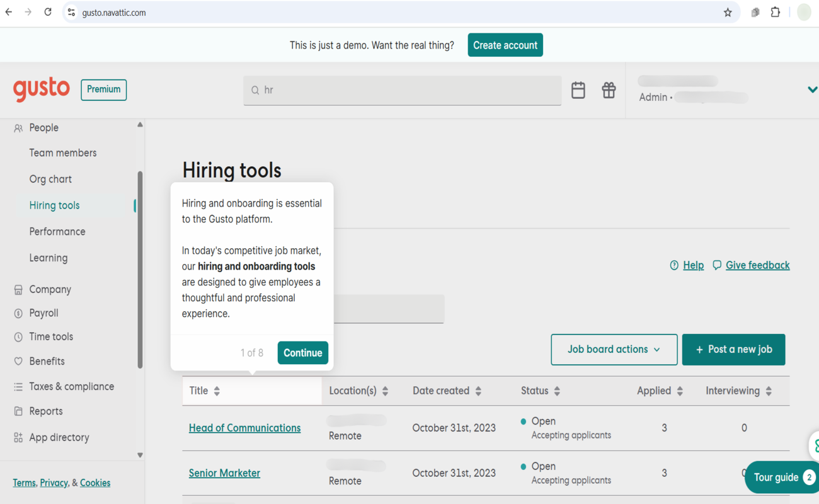Open the Help link

pyautogui.click(x=694, y=265)
